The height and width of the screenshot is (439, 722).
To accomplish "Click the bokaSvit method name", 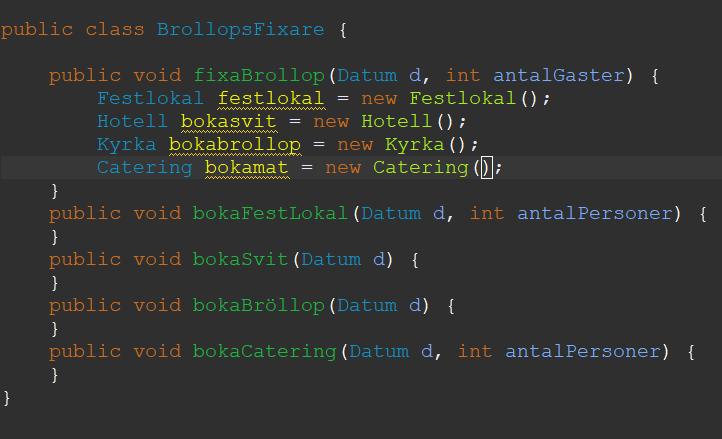I will (240, 259).
